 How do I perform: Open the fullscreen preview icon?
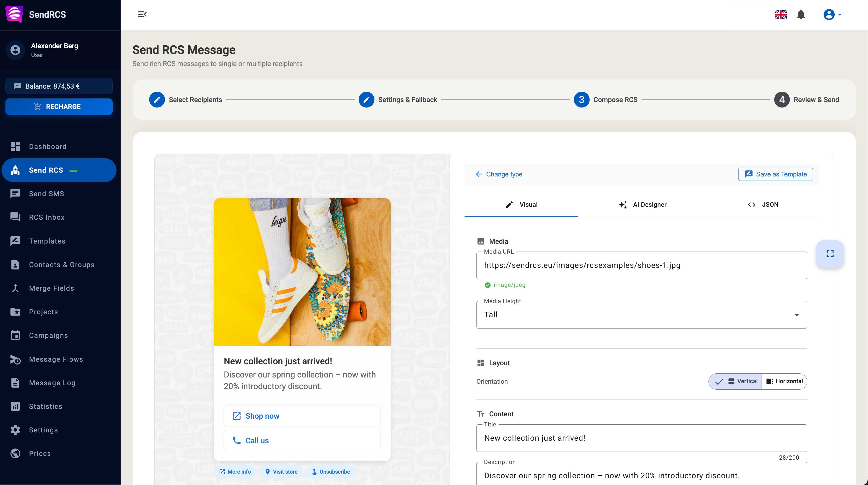[x=830, y=254]
